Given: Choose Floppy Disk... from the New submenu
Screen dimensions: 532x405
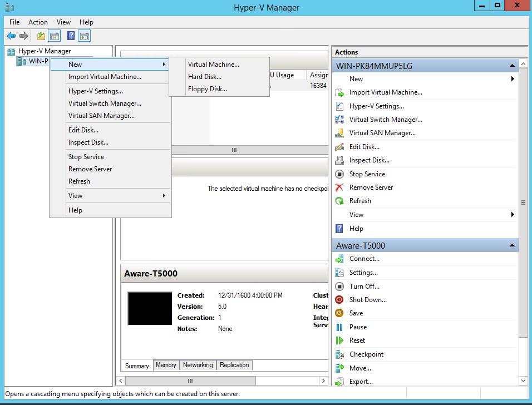Looking at the screenshot, I should [219, 89].
